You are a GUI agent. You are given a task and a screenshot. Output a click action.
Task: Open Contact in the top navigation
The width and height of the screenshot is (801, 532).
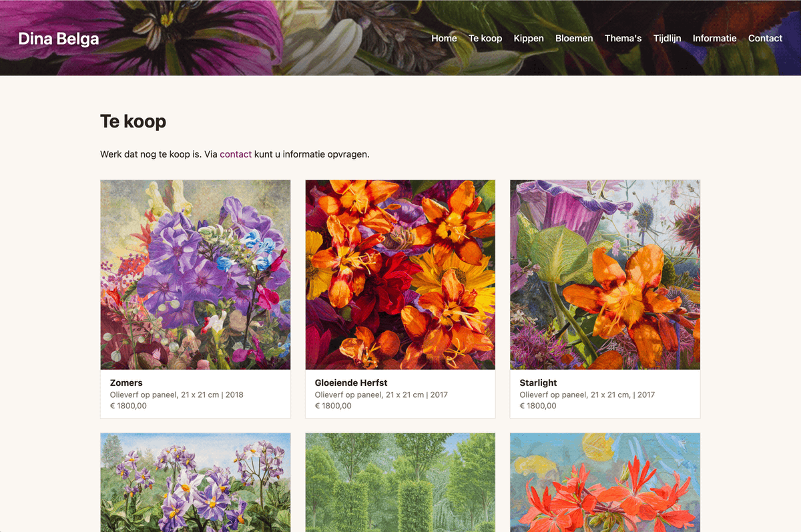(x=765, y=38)
